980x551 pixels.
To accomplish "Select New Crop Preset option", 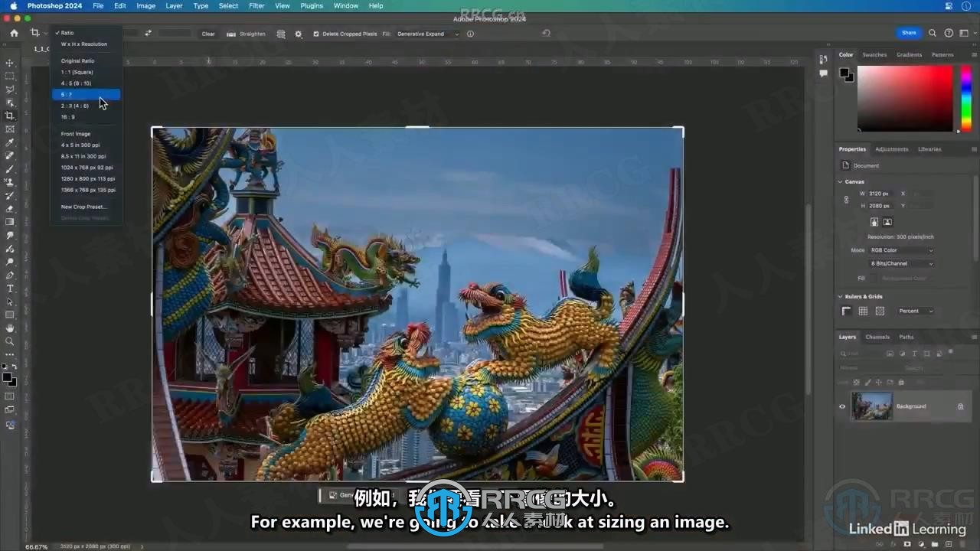I will click(x=86, y=207).
